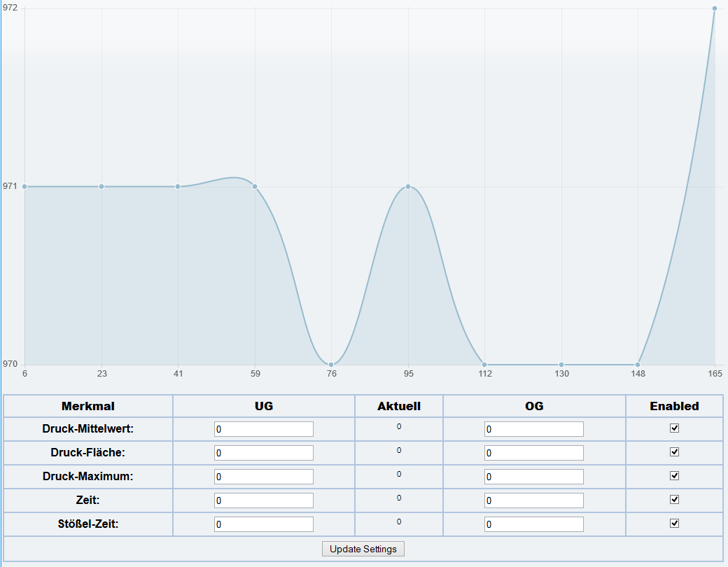Click the x-axis label 95
Image resolution: width=728 pixels, height=567 pixels.
(x=409, y=373)
